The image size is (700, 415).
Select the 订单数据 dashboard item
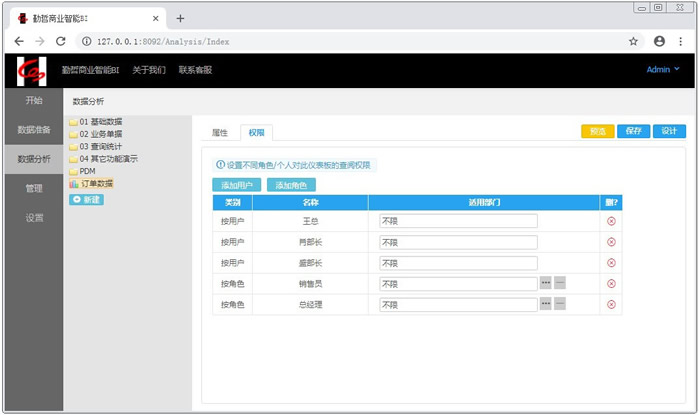pos(96,183)
